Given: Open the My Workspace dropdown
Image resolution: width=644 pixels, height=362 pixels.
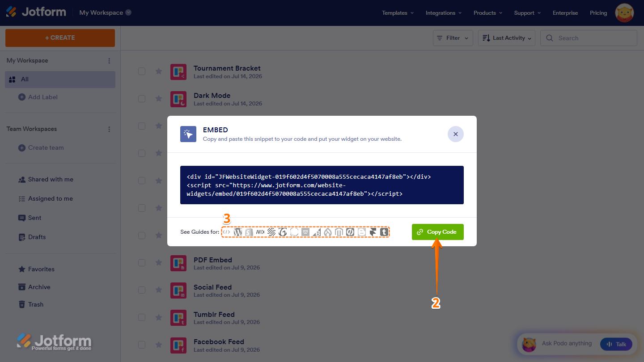Looking at the screenshot, I should pyautogui.click(x=106, y=13).
